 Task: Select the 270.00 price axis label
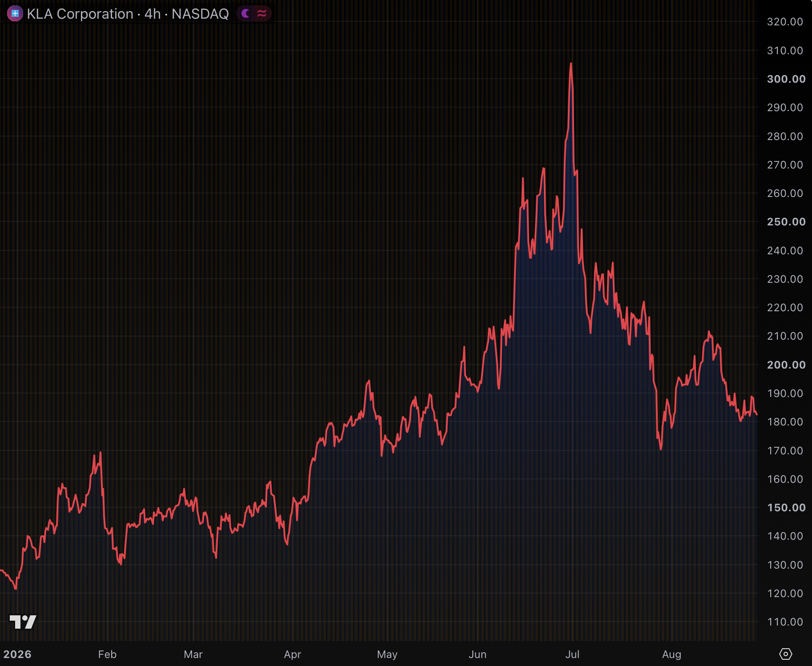[x=785, y=165]
